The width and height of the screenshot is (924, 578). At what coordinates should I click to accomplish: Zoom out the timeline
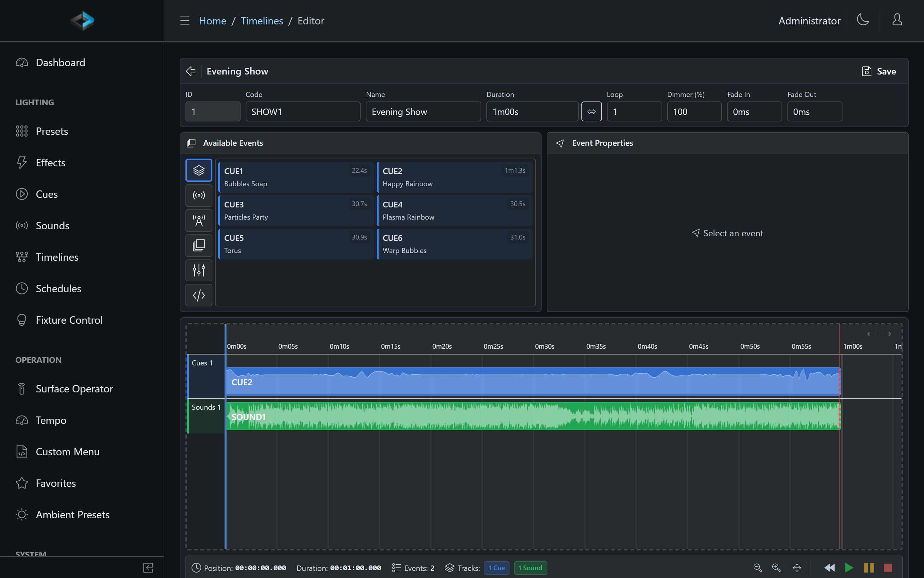point(757,568)
